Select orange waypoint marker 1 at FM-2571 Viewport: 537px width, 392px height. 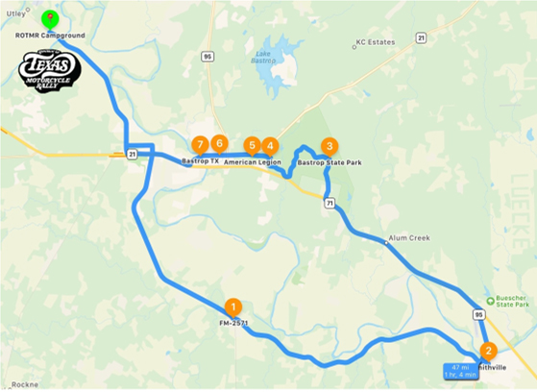233,307
